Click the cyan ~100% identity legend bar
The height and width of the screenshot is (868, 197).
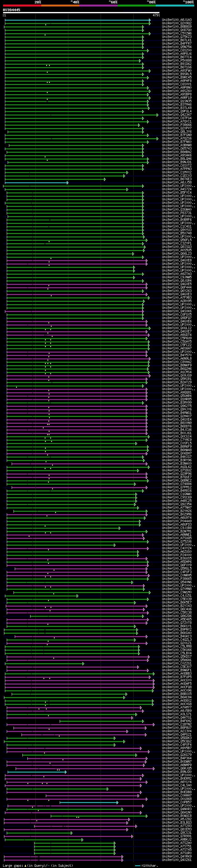tap(175, 6)
